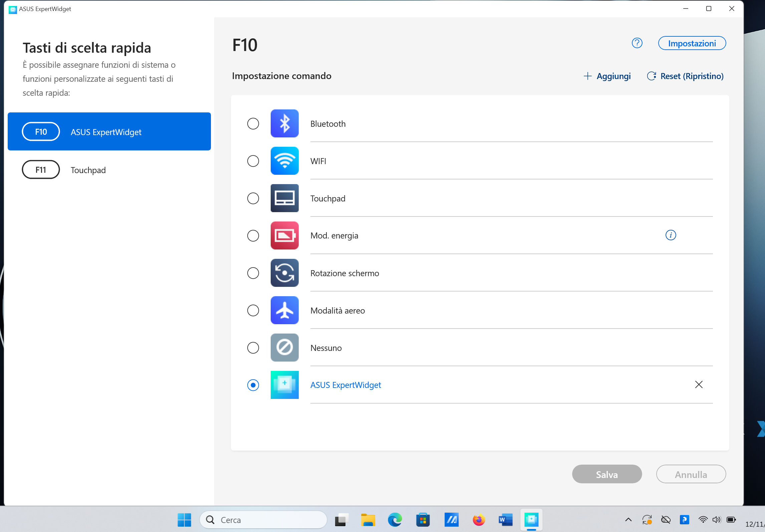Open Impostazioni settings button
Image resolution: width=765 pixels, height=532 pixels.
692,43
